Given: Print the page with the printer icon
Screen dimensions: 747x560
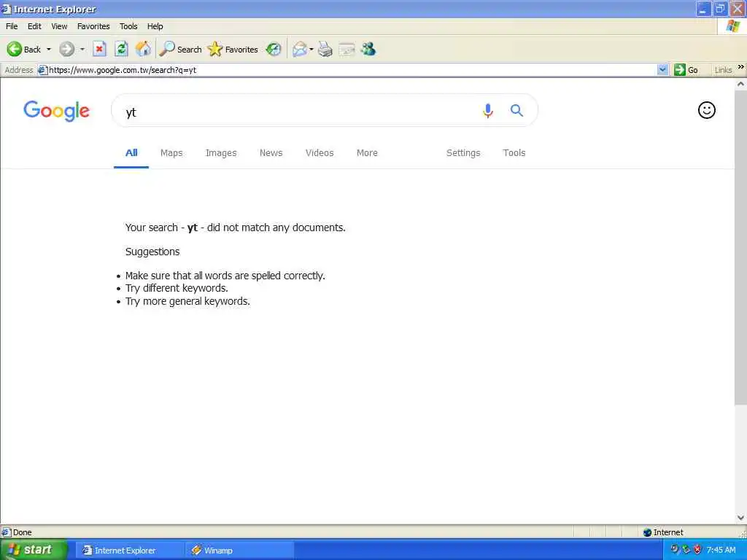Looking at the screenshot, I should 325,49.
